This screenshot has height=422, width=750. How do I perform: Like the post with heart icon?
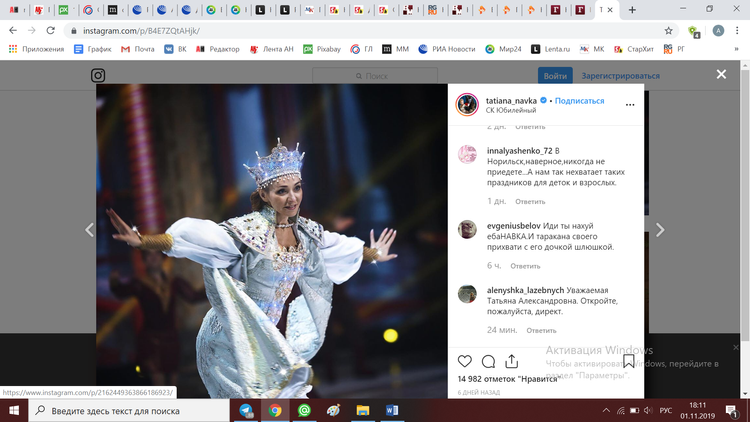click(464, 361)
